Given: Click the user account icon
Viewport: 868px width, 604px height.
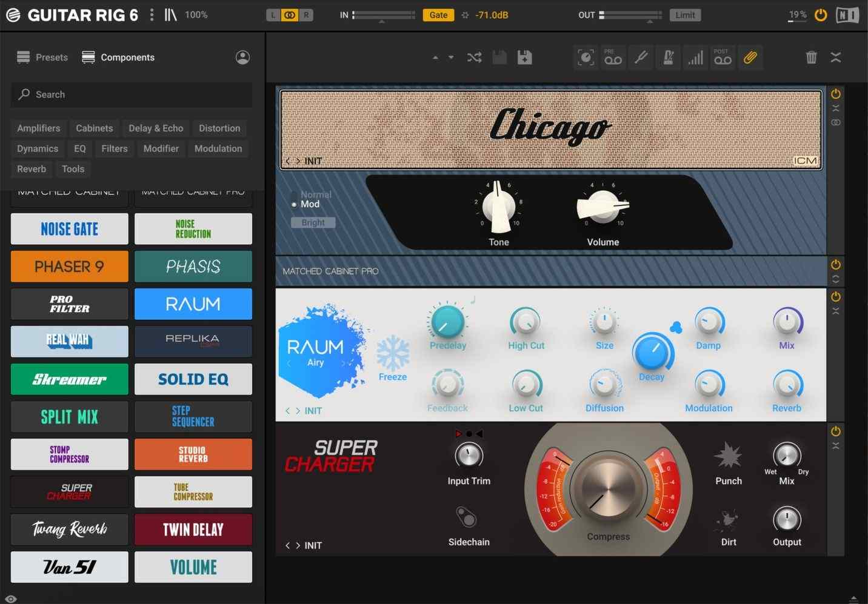Looking at the screenshot, I should 242,58.
